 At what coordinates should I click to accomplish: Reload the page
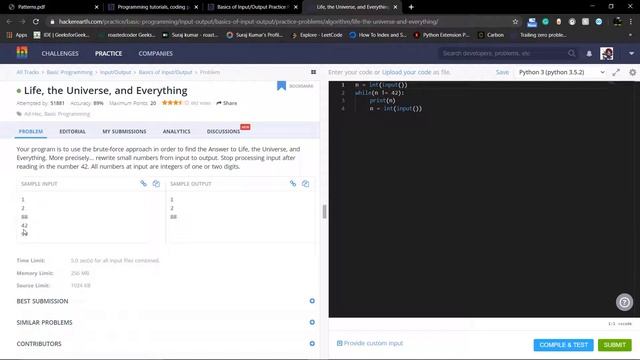click(x=36, y=22)
